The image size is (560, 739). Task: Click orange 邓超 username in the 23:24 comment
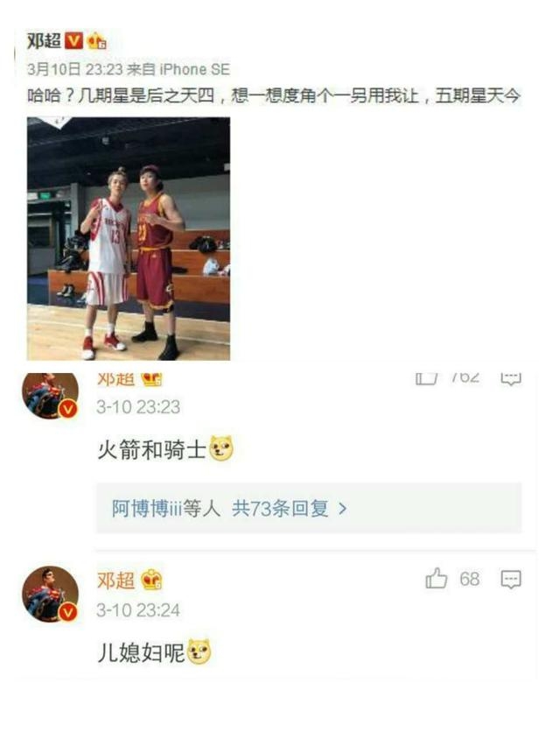pyautogui.click(x=115, y=581)
